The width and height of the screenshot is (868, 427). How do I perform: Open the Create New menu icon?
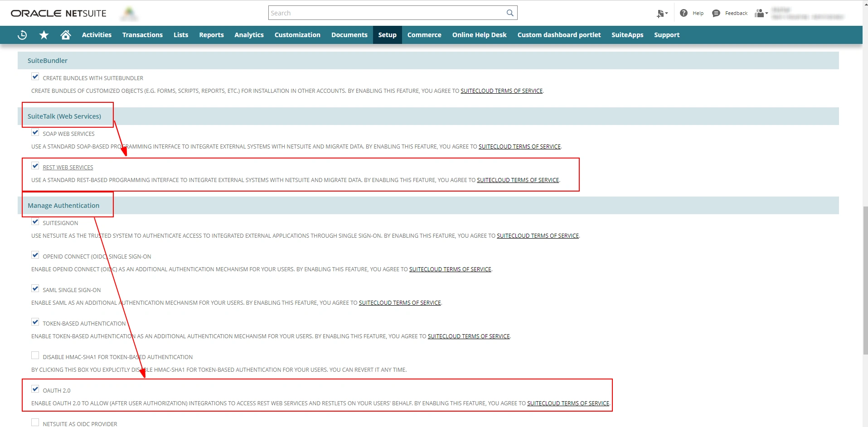pyautogui.click(x=662, y=14)
